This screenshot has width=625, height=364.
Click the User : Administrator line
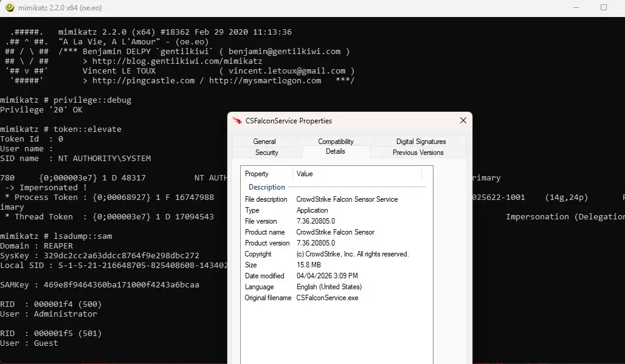(x=49, y=314)
